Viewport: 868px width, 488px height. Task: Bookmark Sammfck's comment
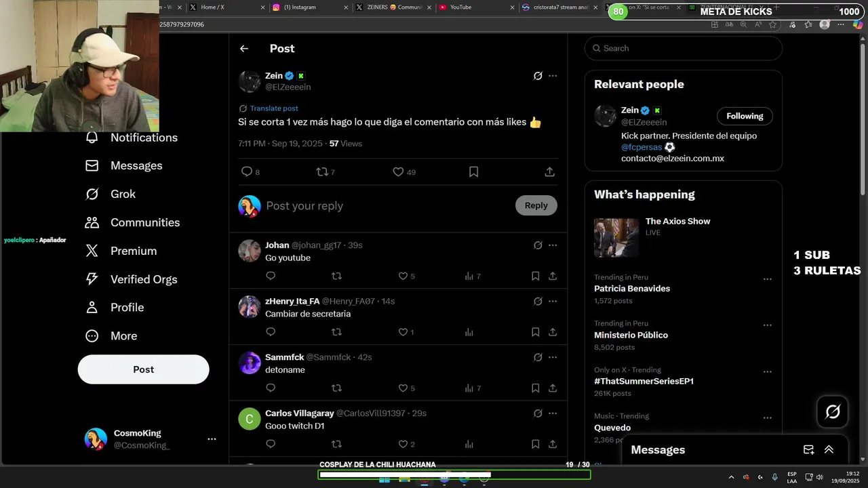pos(535,388)
